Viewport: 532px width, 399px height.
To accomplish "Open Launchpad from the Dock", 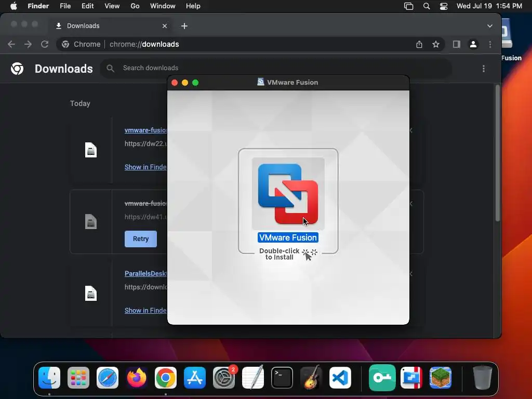I will pos(78,378).
